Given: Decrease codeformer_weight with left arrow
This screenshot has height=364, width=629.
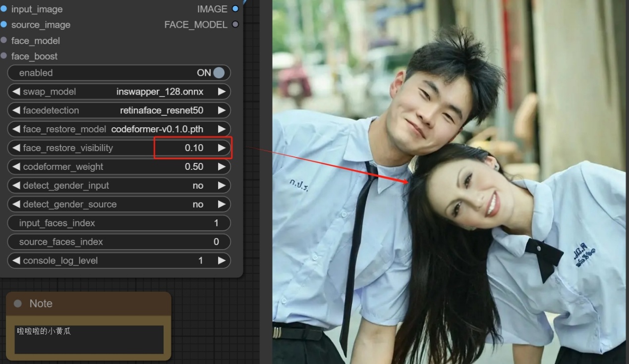Looking at the screenshot, I should coord(16,167).
